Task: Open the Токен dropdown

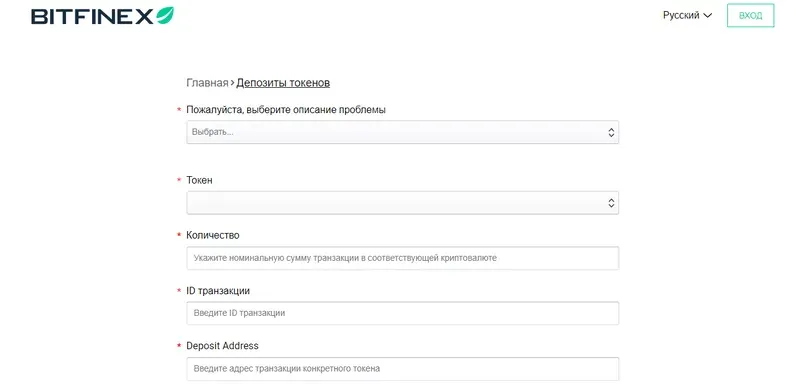Action: tap(403, 202)
